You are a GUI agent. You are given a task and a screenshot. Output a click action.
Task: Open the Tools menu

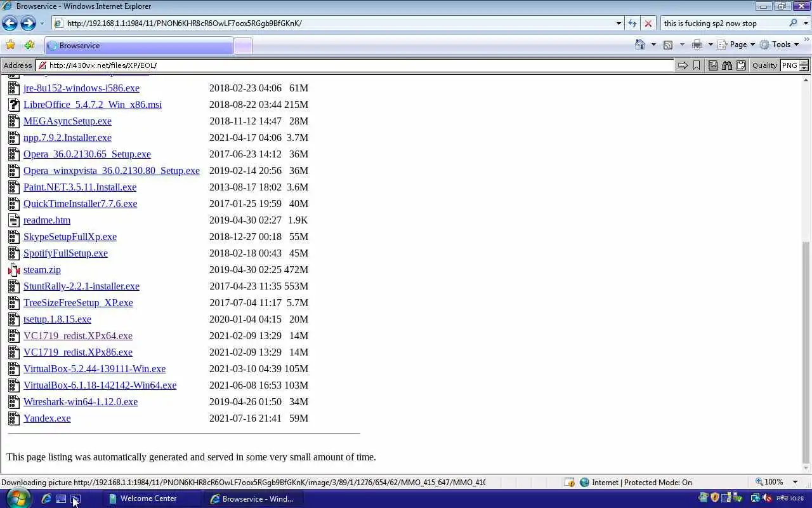tap(780, 44)
